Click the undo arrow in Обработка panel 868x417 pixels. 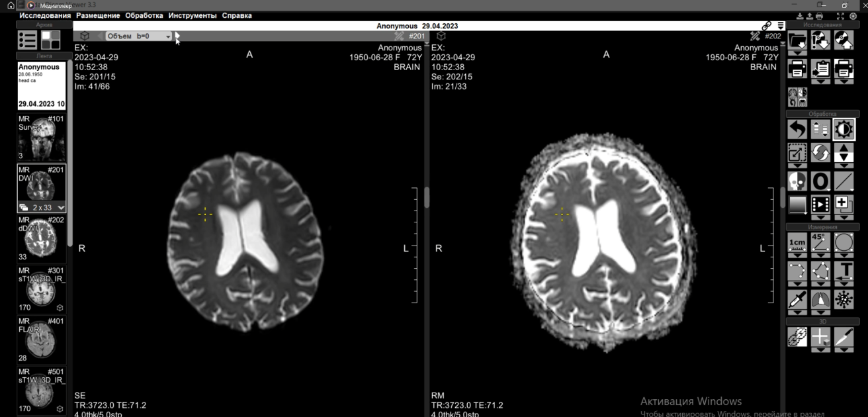click(797, 129)
